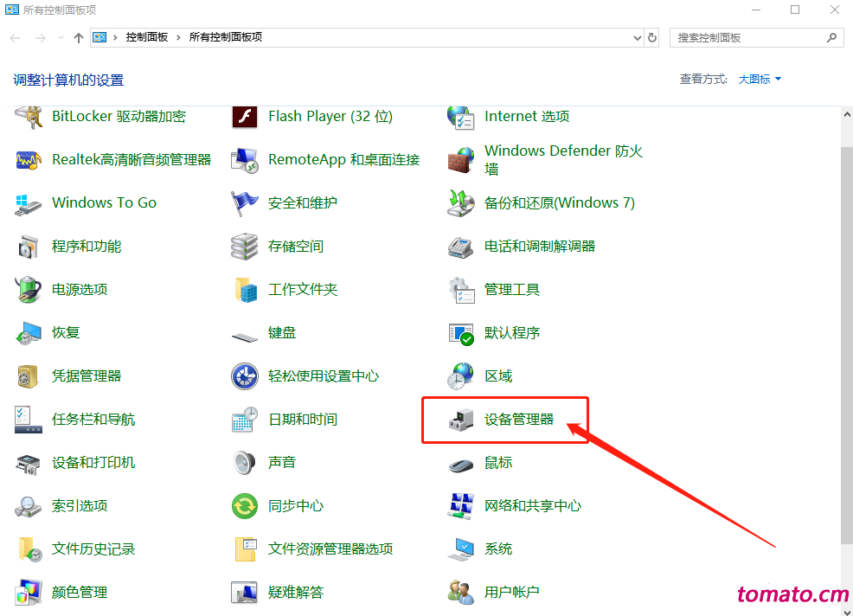Open the 网络和共享中心 link

pos(533,506)
